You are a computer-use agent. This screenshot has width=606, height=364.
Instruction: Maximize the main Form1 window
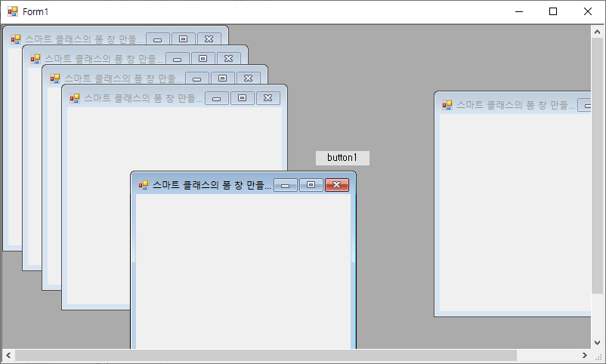click(553, 11)
